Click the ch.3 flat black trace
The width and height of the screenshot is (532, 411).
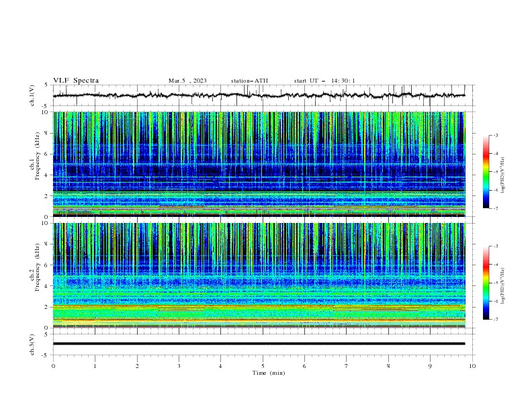tap(259, 344)
